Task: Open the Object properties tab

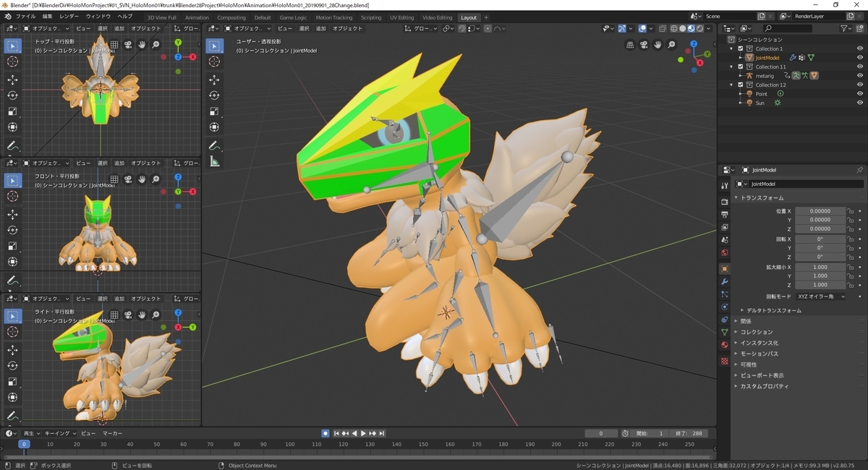Action: pos(725,268)
